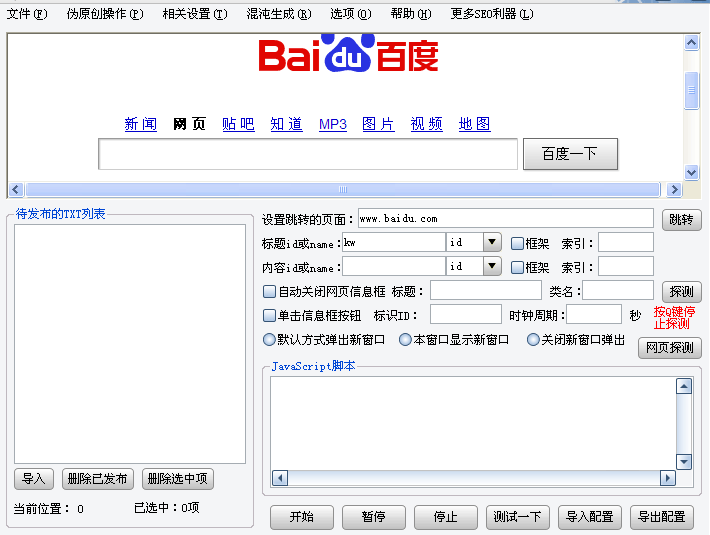
Task: Open the 知道 link on Baidu page
Action: pyautogui.click(x=286, y=124)
